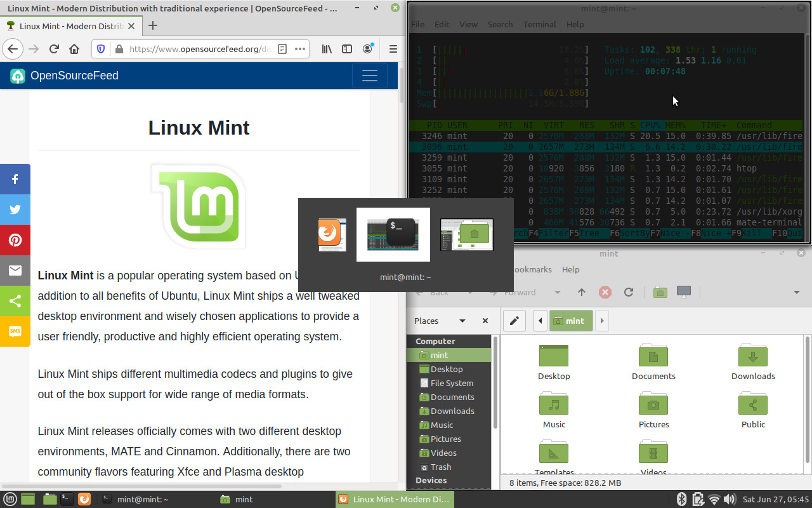Expand Forward history dropdown in file manager
The height and width of the screenshot is (508, 812).
click(x=557, y=292)
